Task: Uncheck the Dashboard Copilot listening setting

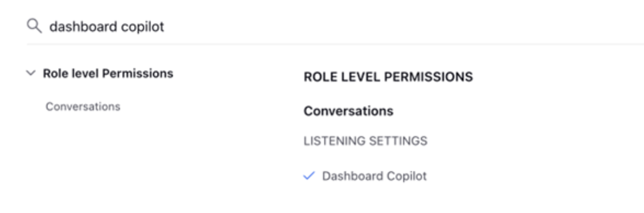Action: (309, 176)
